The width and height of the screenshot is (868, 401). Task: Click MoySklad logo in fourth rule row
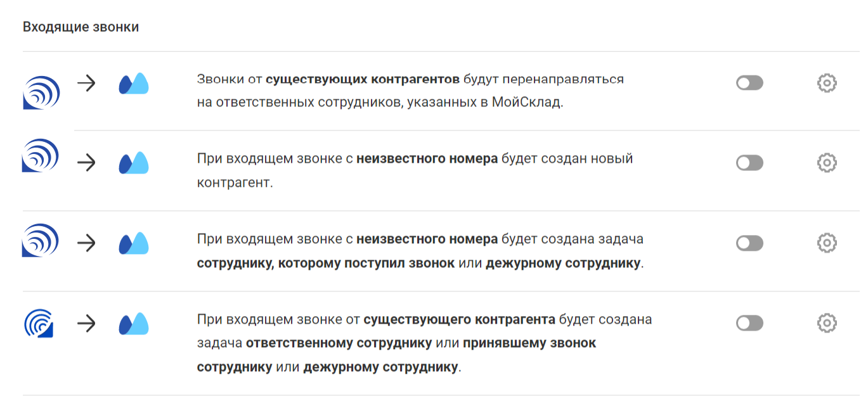point(134,324)
